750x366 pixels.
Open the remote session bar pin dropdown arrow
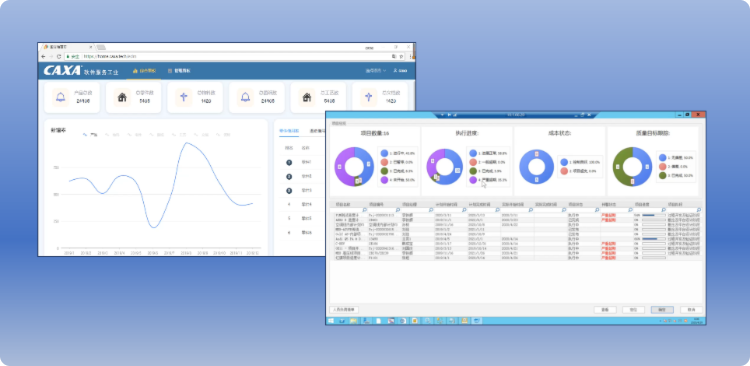tap(443, 115)
